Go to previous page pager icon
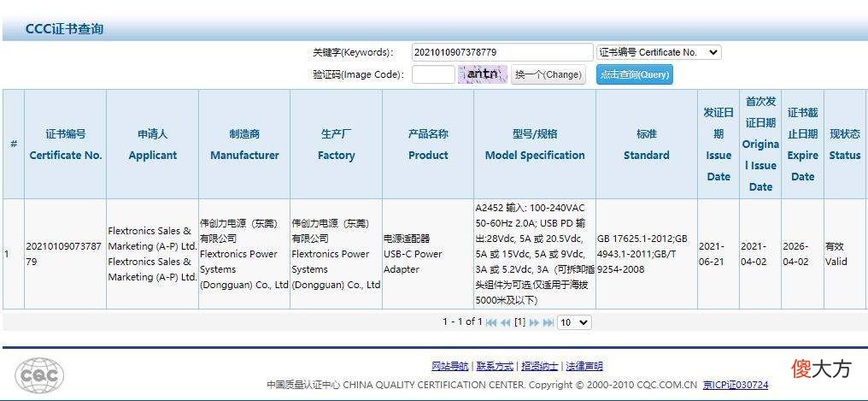868x401 pixels. coord(506,322)
